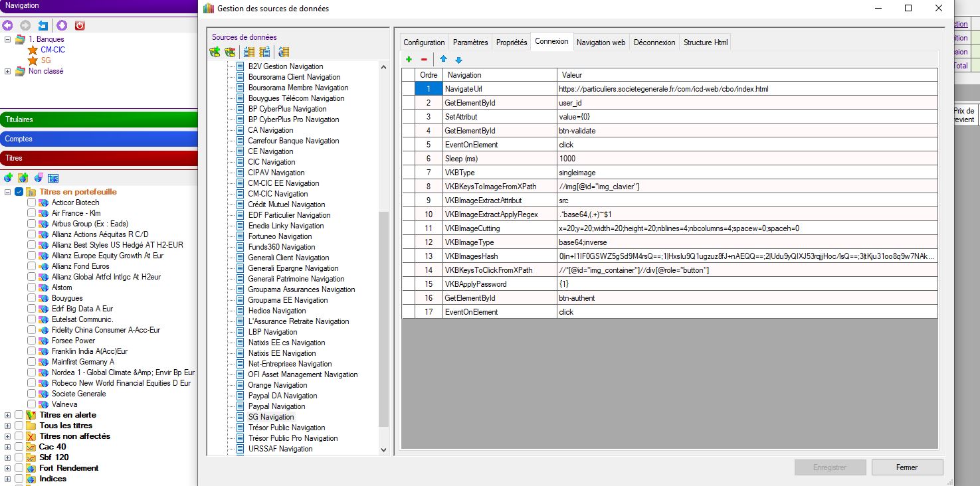The image size is (980, 486).
Task: Click the red minus remove step icon
Action: point(424,60)
